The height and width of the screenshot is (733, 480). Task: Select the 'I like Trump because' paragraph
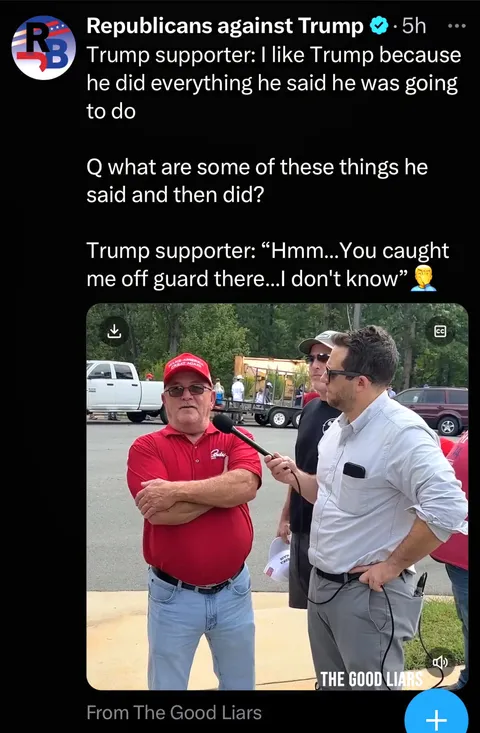[x=274, y=83]
